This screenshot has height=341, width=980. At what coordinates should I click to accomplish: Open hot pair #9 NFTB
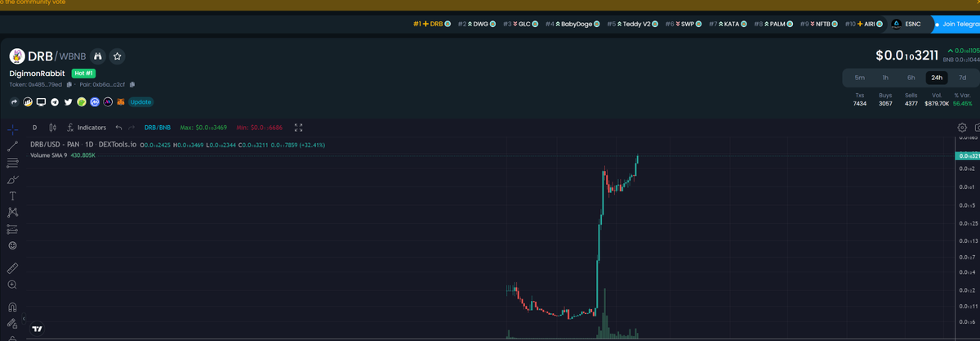pyautogui.click(x=819, y=24)
